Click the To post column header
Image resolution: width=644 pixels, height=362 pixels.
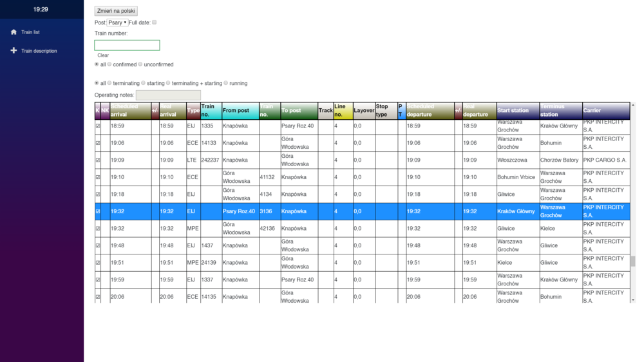tap(299, 111)
